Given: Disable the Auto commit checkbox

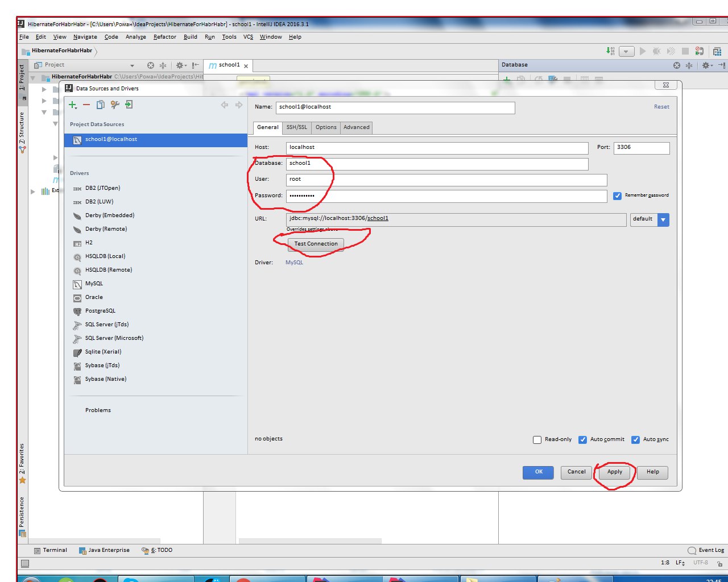Looking at the screenshot, I should (x=583, y=439).
